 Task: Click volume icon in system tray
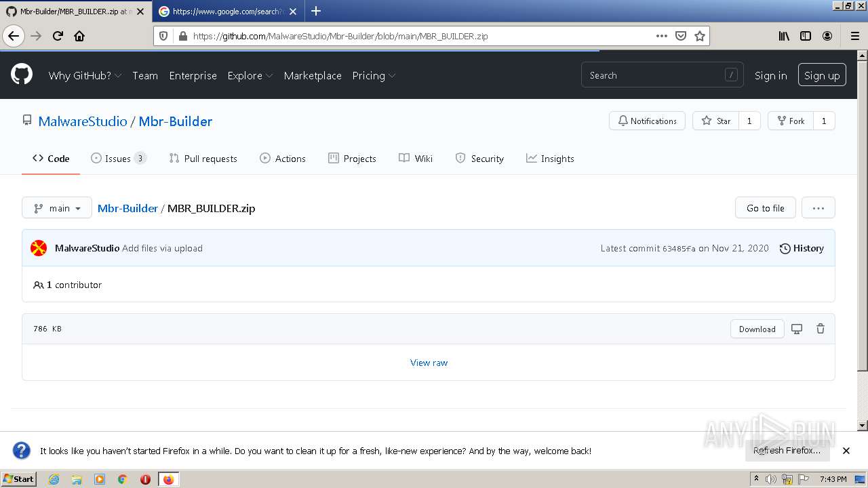pyautogui.click(x=771, y=479)
